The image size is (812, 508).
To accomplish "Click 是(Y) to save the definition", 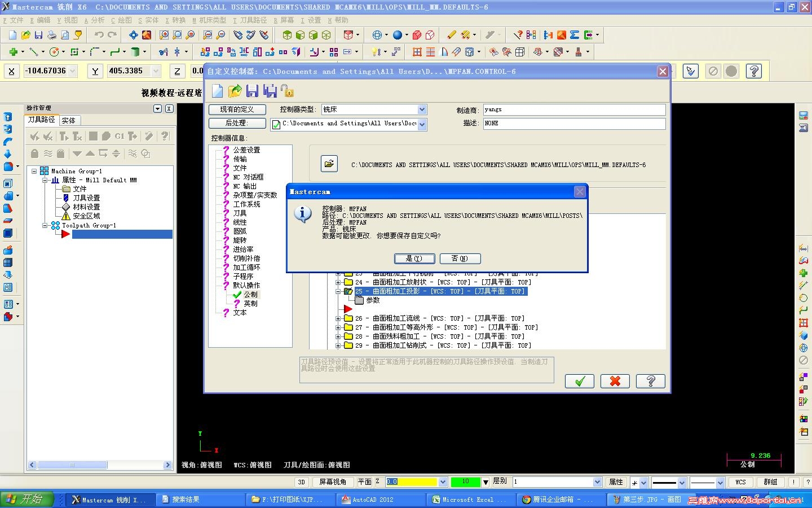I will 414,259.
